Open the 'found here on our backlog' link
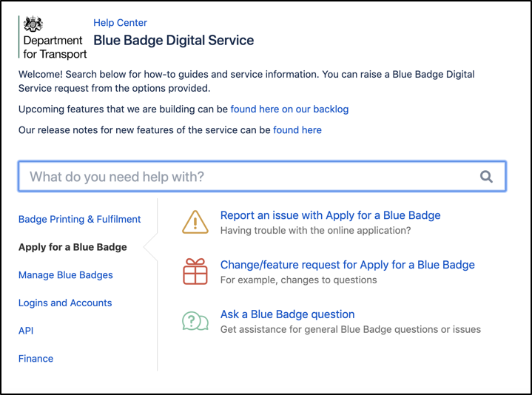Viewport: 532px width, 395px height. (289, 109)
